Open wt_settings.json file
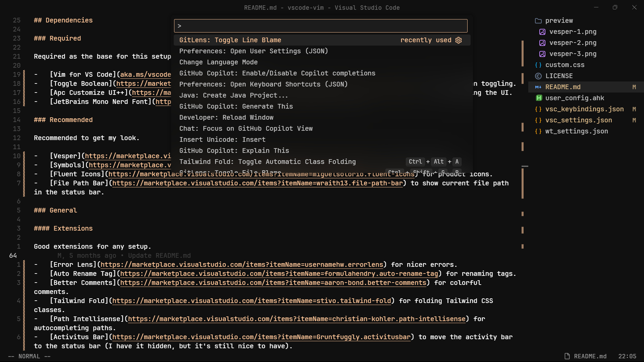The width and height of the screenshot is (644, 362). click(x=586, y=131)
